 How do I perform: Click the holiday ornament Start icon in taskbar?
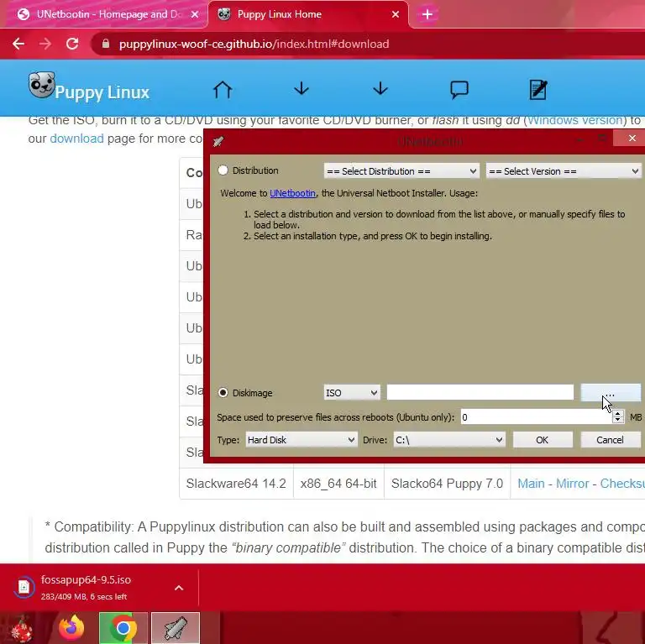[x=21, y=628]
